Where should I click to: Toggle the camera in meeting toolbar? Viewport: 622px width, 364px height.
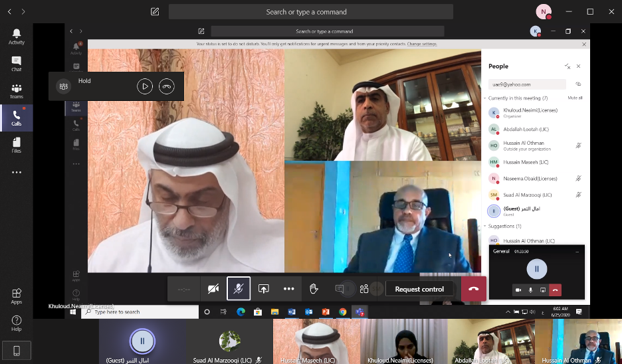[213, 289]
